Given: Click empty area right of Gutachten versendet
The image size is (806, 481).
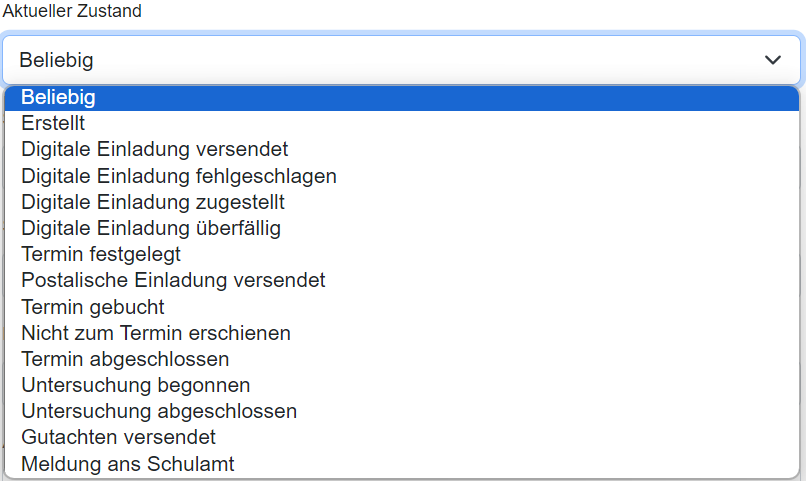Looking at the screenshot, I should (x=500, y=437).
